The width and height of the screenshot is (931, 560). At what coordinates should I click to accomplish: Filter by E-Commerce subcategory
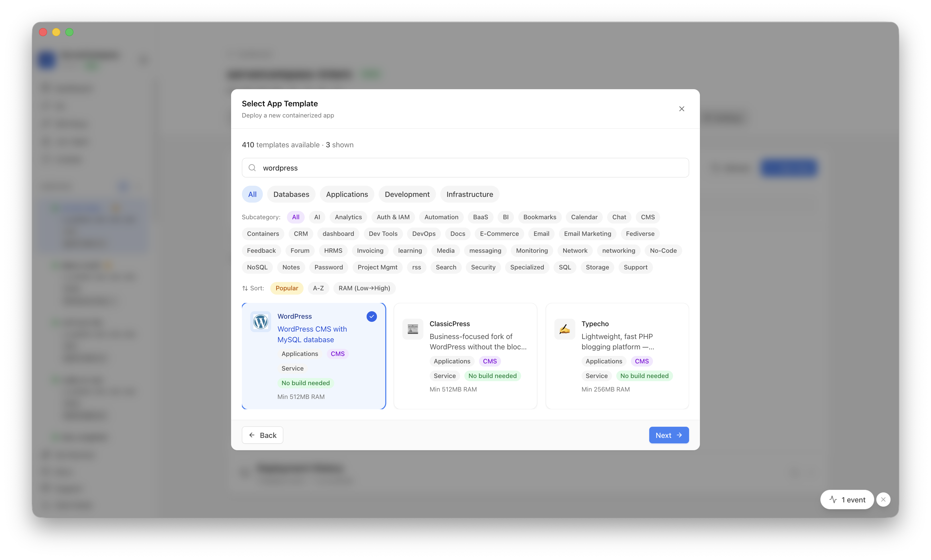coord(499,234)
